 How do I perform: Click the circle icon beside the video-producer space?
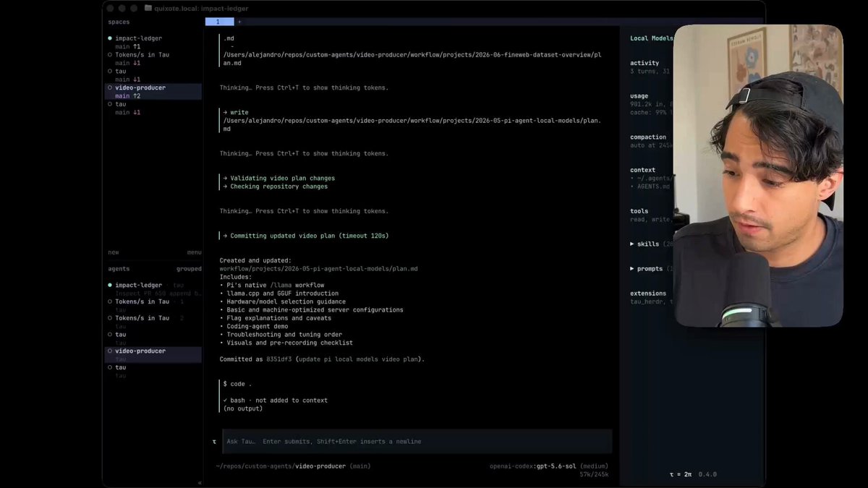[110, 87]
